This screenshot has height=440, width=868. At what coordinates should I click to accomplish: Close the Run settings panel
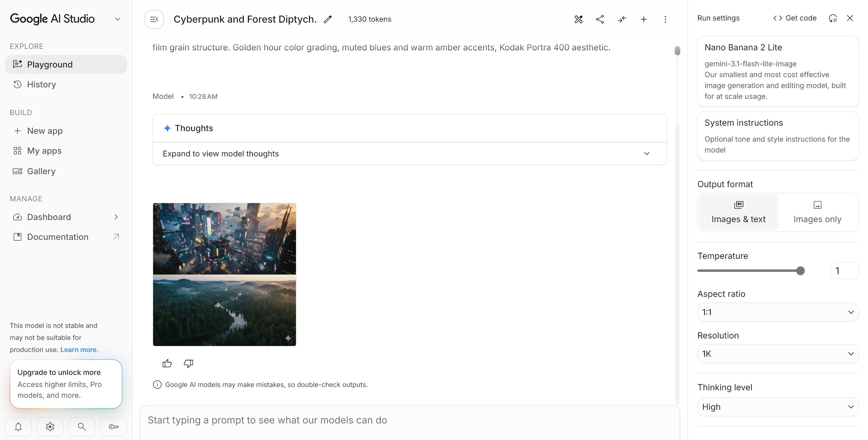[850, 18]
